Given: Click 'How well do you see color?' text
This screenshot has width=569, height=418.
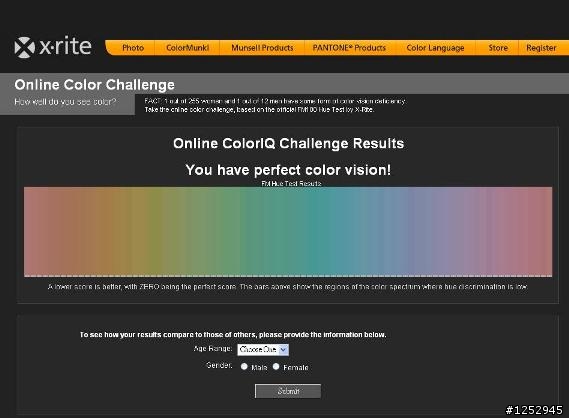Looking at the screenshot, I should click(x=65, y=102).
